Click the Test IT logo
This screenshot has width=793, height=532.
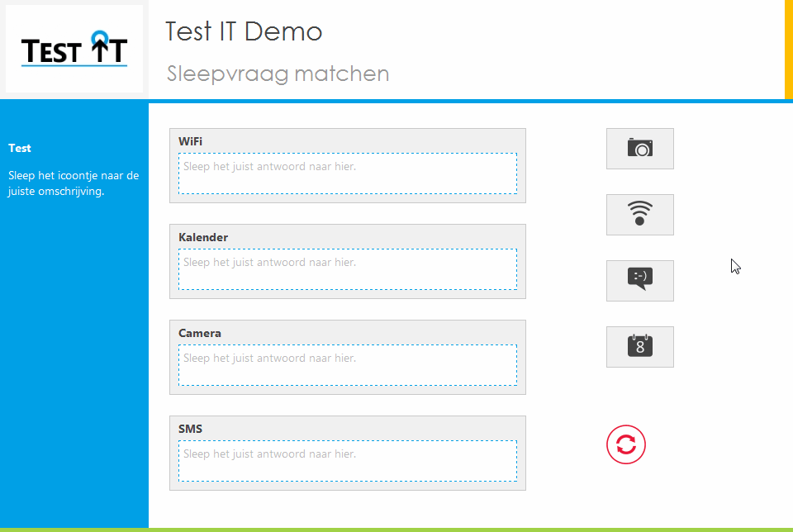coord(74,49)
